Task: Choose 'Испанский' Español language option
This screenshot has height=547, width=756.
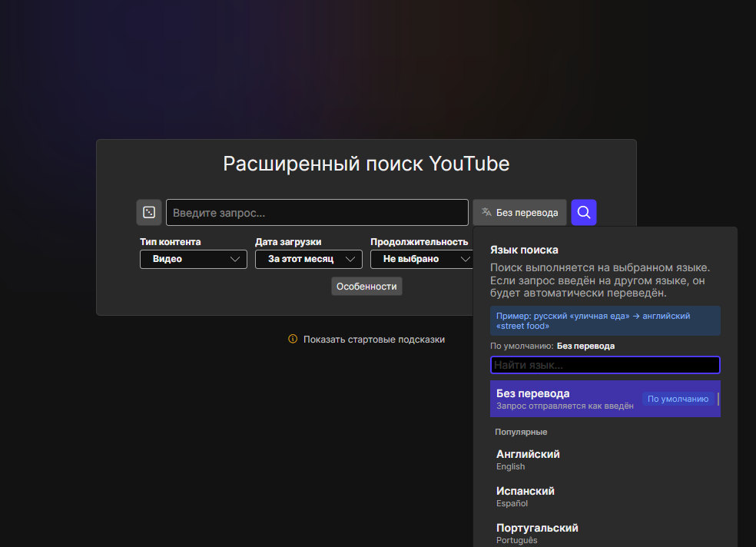Action: (x=605, y=497)
